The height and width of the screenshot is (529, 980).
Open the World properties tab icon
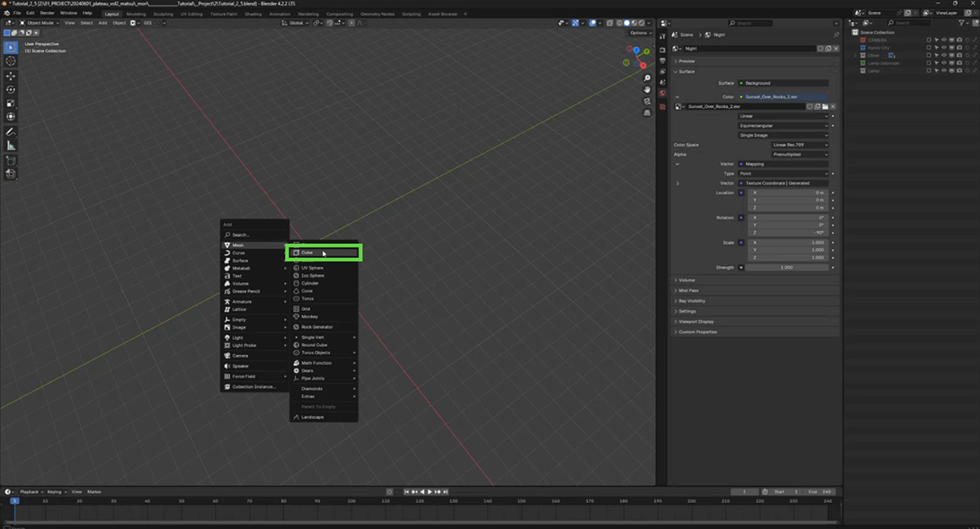662,93
